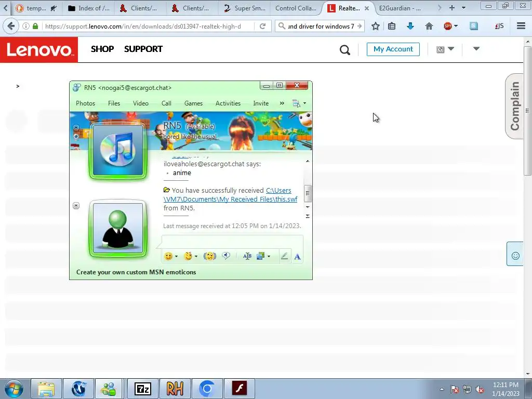532x399 pixels.
Task: Collapse your own display picture arrow
Action: [76, 206]
